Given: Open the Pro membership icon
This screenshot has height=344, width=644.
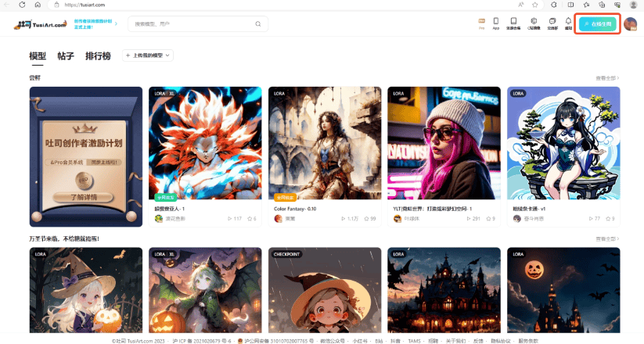Looking at the screenshot, I should point(482,23).
